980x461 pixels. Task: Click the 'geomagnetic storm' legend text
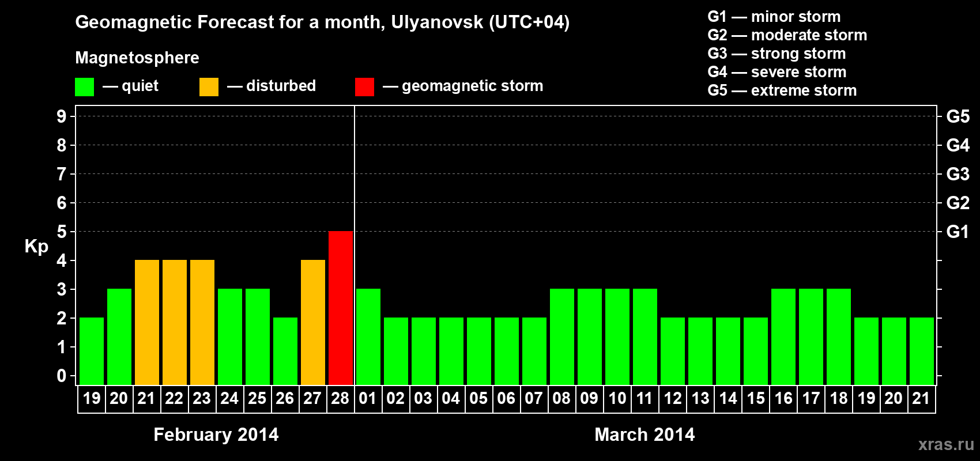coord(473,86)
